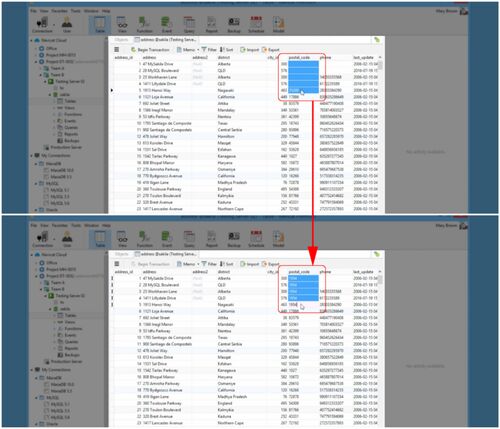Click Event icon in upper window toolbar

(x=167, y=25)
